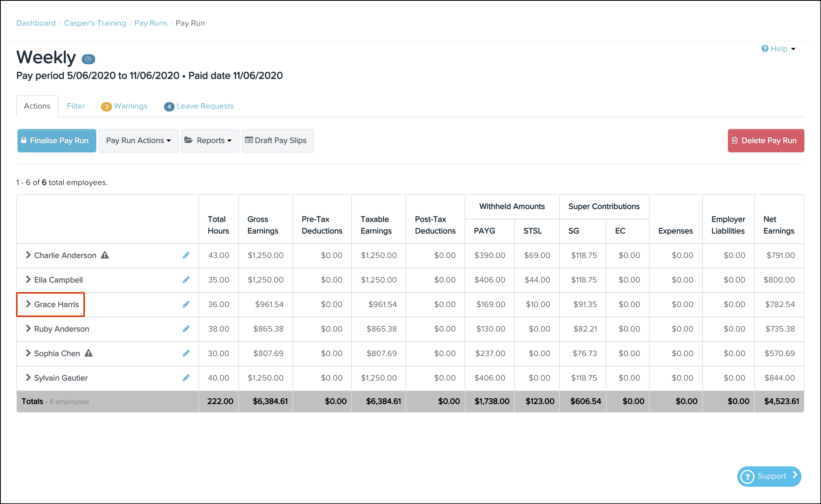Expand Ruby Anderson row chevron
Image resolution: width=821 pixels, height=504 pixels.
(x=28, y=329)
